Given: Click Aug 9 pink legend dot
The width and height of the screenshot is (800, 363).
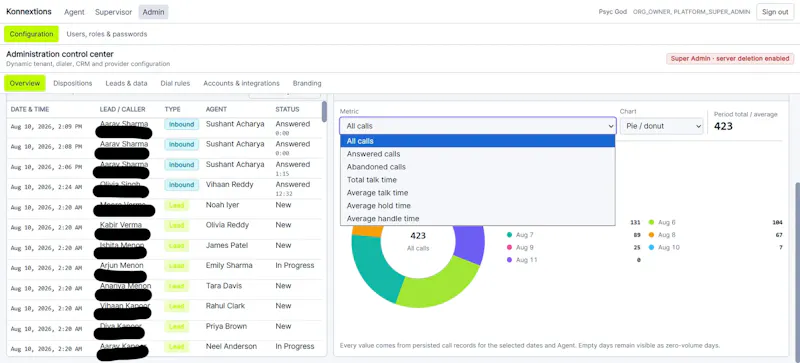Looking at the screenshot, I should [509, 248].
